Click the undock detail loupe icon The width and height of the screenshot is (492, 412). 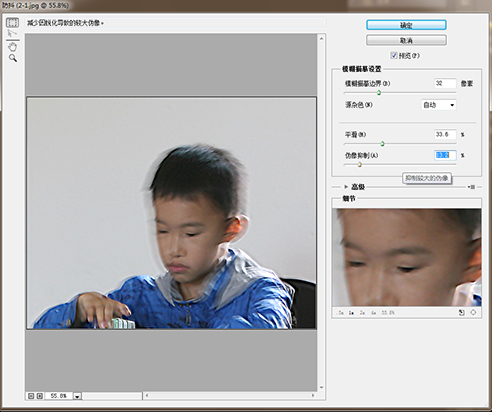(x=462, y=313)
